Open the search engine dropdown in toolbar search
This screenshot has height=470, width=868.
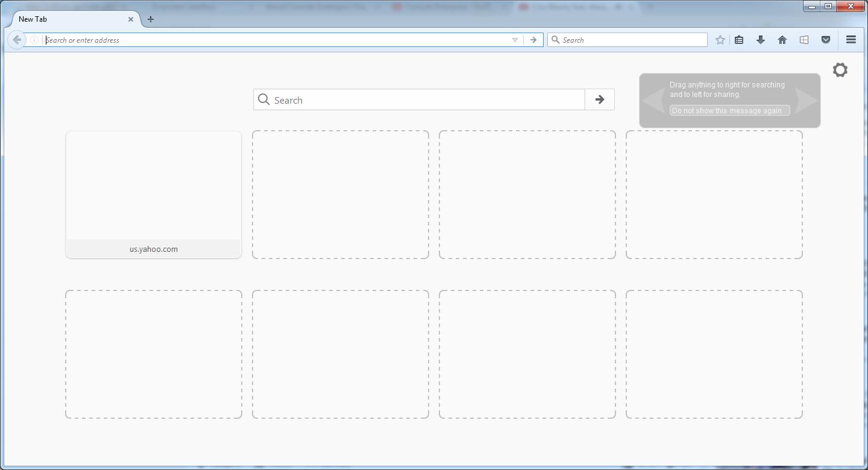click(555, 40)
